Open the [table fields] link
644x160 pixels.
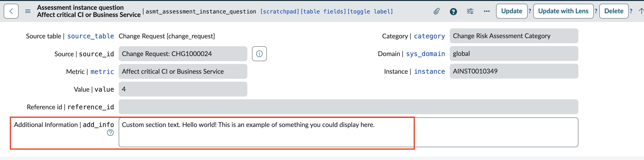(x=323, y=12)
